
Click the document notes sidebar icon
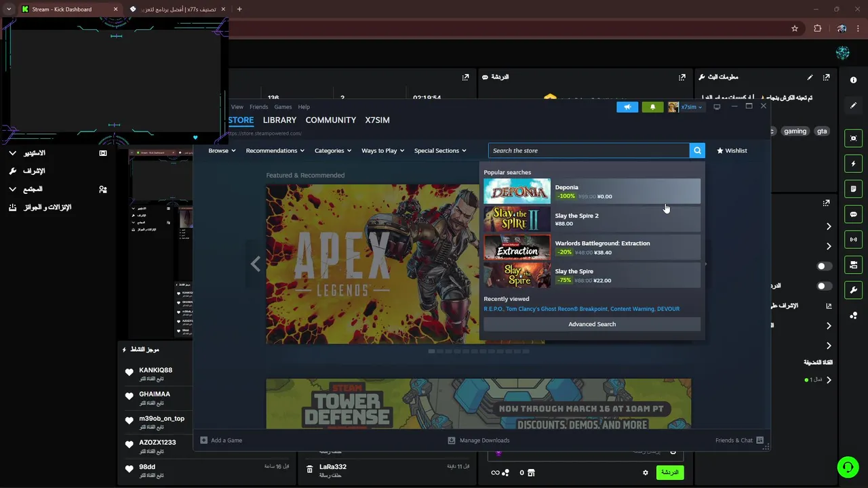pyautogui.click(x=853, y=189)
